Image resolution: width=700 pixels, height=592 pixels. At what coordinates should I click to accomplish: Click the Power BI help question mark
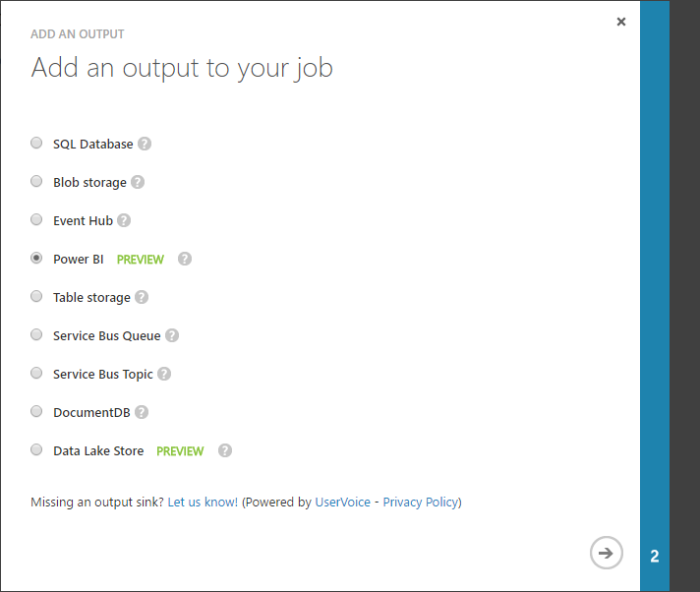click(x=185, y=259)
